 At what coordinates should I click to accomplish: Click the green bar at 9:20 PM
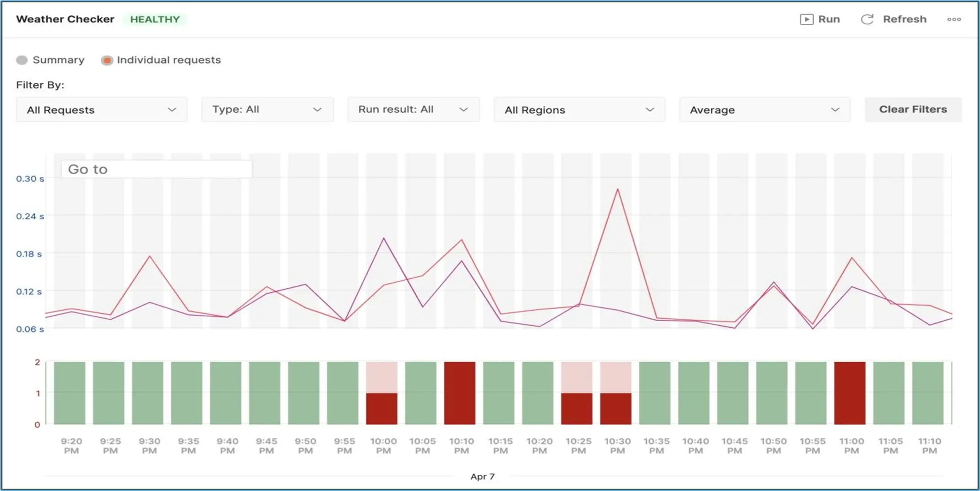(70, 393)
